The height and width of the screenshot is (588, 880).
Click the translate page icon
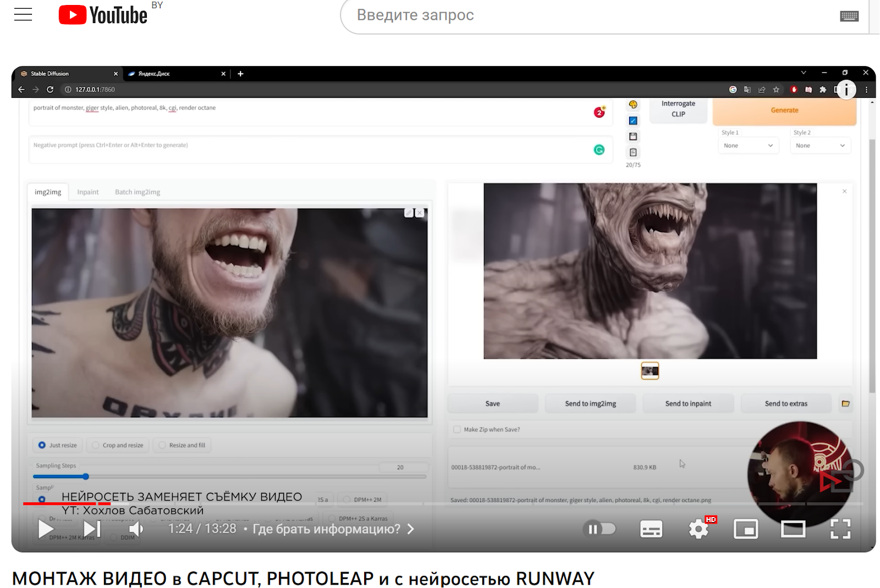tap(747, 90)
